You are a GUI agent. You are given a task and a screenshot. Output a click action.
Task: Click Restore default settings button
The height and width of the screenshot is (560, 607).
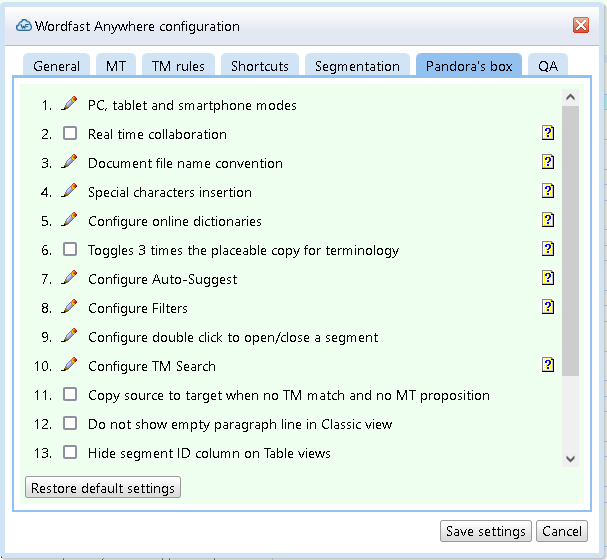coord(103,488)
